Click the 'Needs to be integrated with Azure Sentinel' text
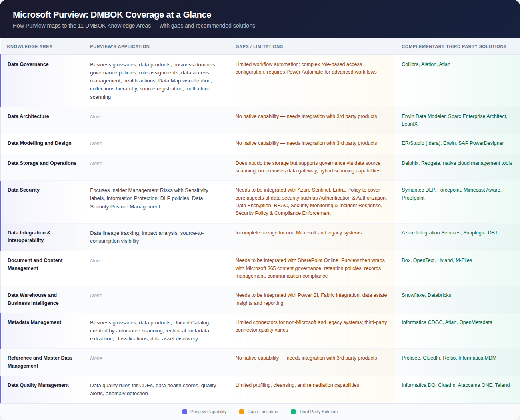Image resolution: width=520 pixels, height=420 pixels. pos(311,202)
